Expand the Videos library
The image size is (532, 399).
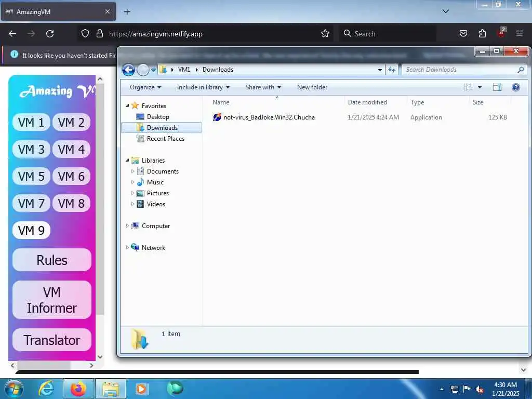point(132,204)
